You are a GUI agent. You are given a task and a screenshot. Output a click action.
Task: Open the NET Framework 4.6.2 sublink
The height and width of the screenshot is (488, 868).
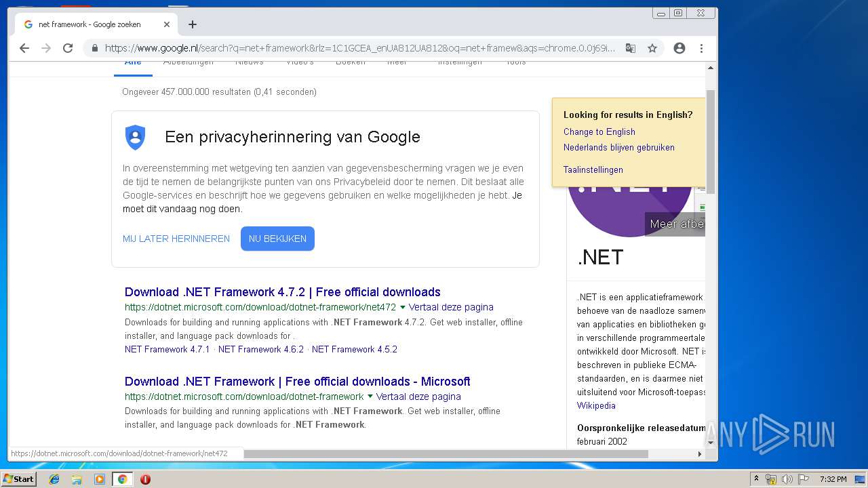click(261, 349)
